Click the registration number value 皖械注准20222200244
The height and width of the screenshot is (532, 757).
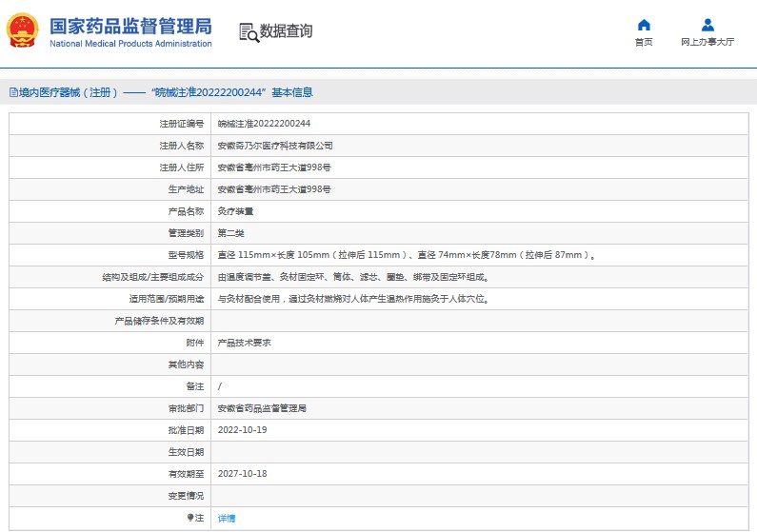[x=264, y=124]
